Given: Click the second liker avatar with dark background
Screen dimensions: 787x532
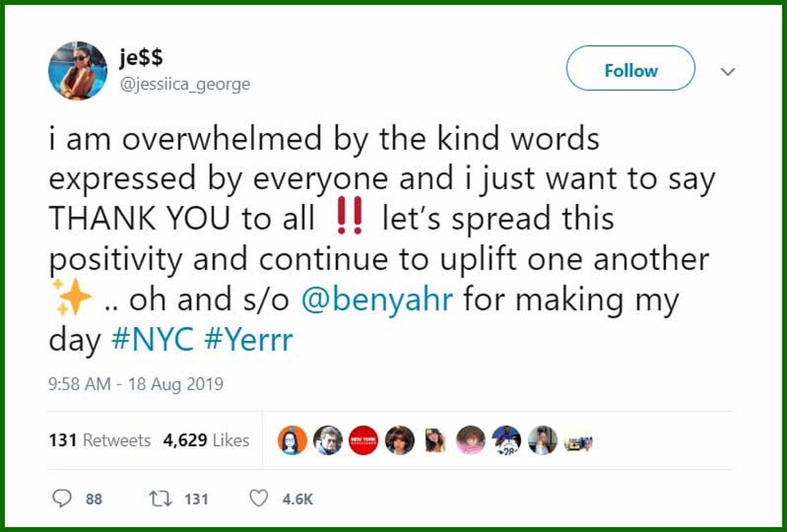Looking at the screenshot, I should click(x=328, y=440).
